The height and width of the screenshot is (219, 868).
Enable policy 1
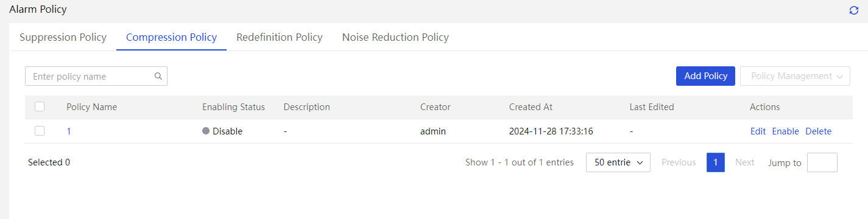point(785,131)
